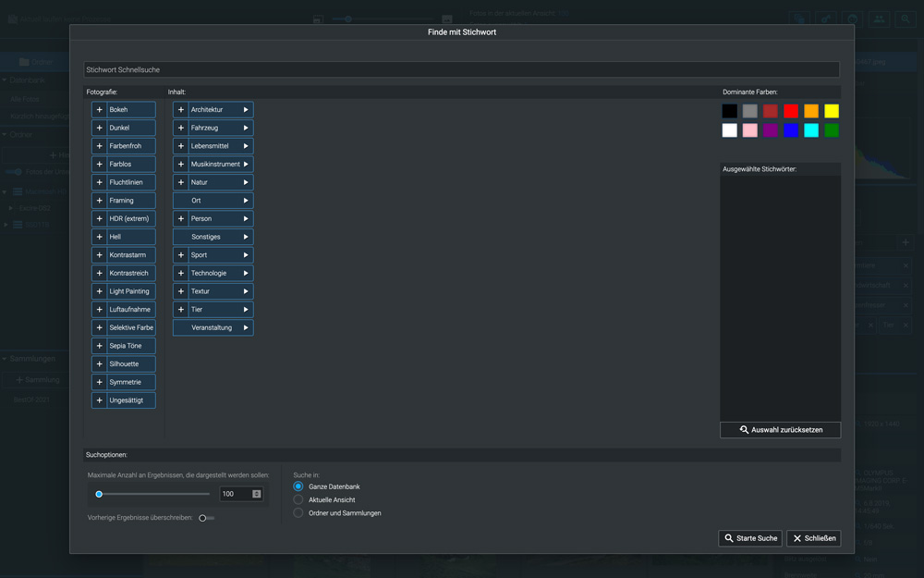Pick the black dominant color swatch
924x578 pixels.
pyautogui.click(x=730, y=111)
